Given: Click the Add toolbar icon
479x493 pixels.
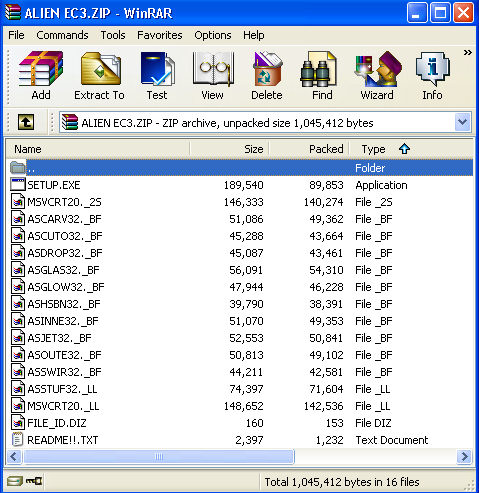Looking at the screenshot, I should tap(41, 76).
